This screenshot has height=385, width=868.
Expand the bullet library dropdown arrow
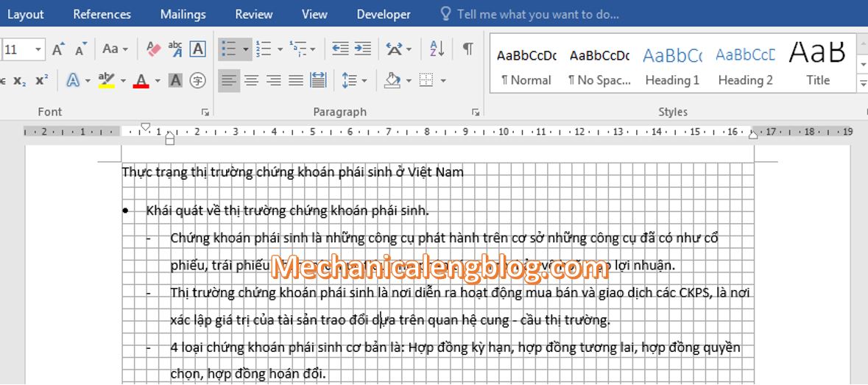pos(246,49)
